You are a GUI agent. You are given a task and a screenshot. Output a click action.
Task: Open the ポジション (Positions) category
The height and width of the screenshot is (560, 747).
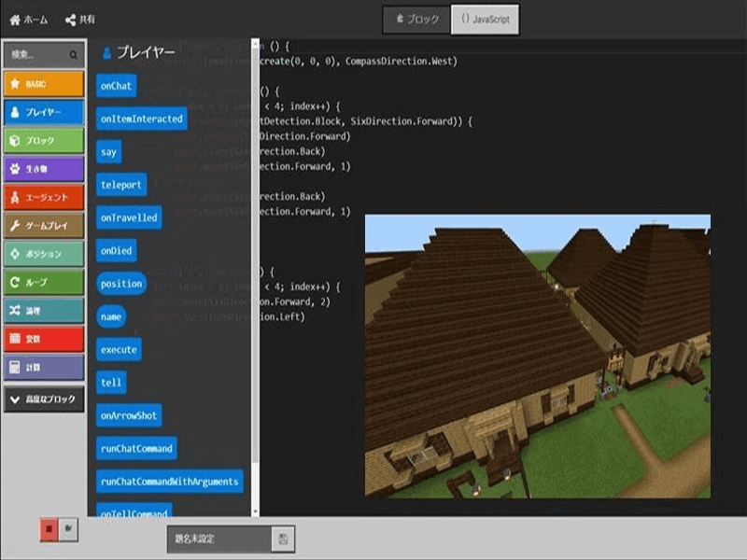point(43,254)
